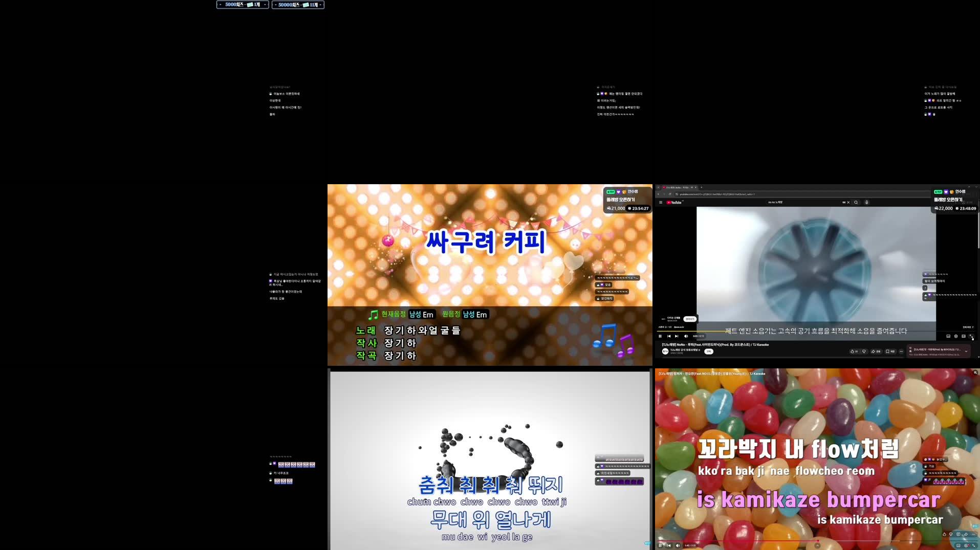The height and width of the screenshot is (550, 980).
Task: Start a voice search with the microphone icon
Action: tap(866, 202)
